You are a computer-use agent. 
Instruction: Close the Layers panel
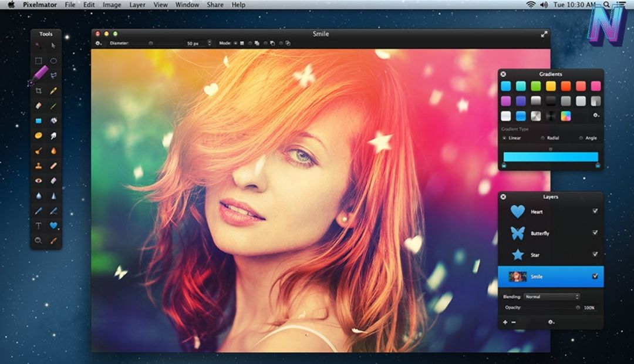[x=503, y=197]
